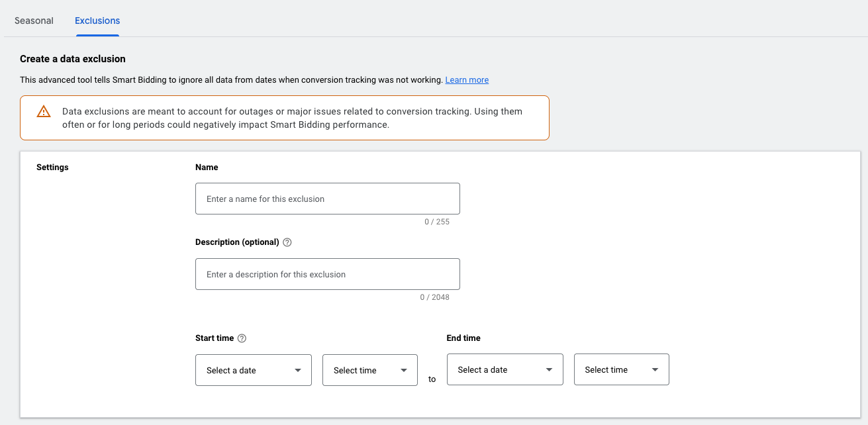The image size is (868, 425).
Task: Click the Start time help icon
Action: pyautogui.click(x=242, y=338)
